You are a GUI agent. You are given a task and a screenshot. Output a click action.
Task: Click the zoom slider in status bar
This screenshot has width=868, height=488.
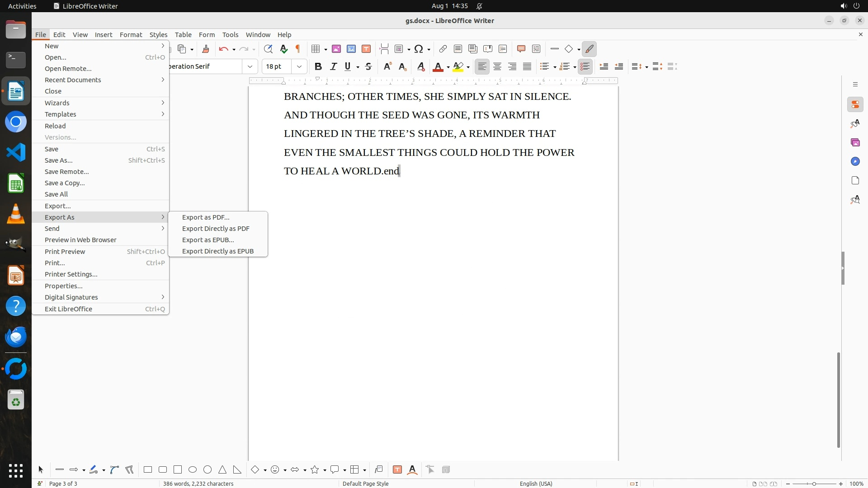(814, 483)
